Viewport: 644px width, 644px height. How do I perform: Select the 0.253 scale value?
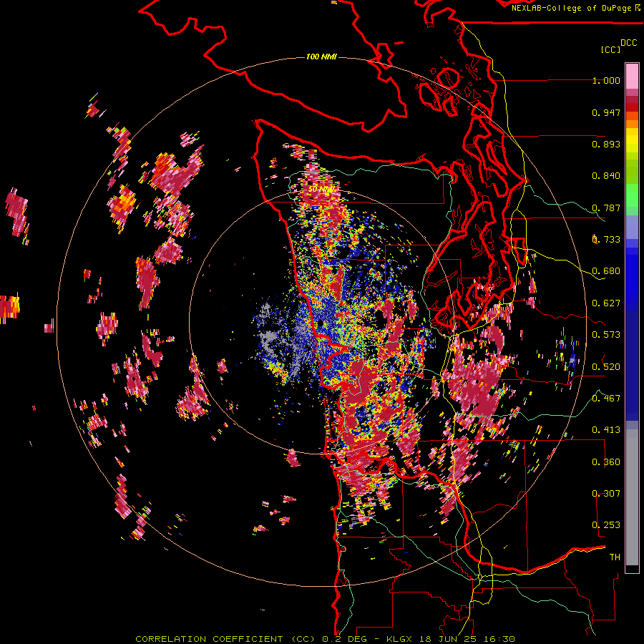[x=606, y=525]
